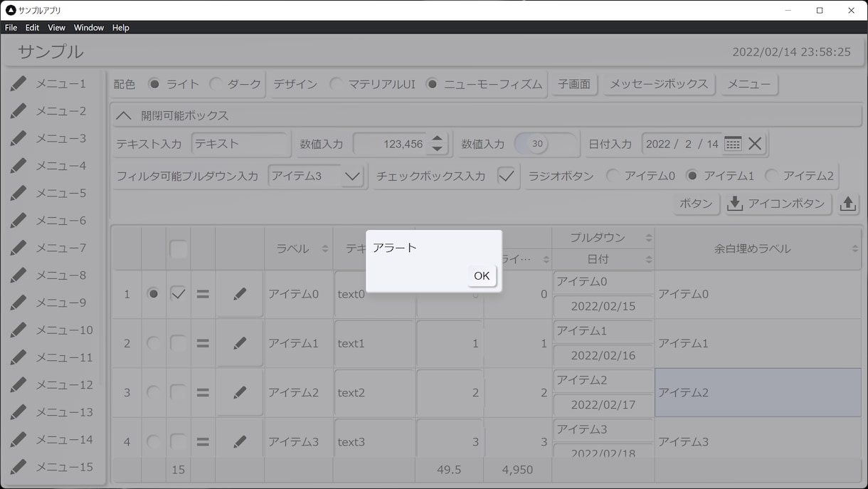Click the pencil icon beside メニュー11
The height and width of the screenshot is (489, 868).
18,357
